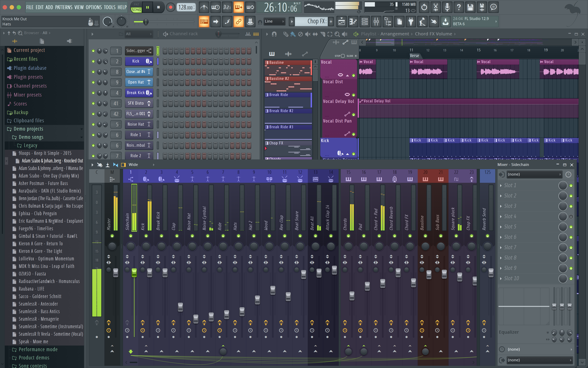Toggle typing keyboard to piano icon
The width and height of the screenshot is (588, 368).
coord(204,22)
